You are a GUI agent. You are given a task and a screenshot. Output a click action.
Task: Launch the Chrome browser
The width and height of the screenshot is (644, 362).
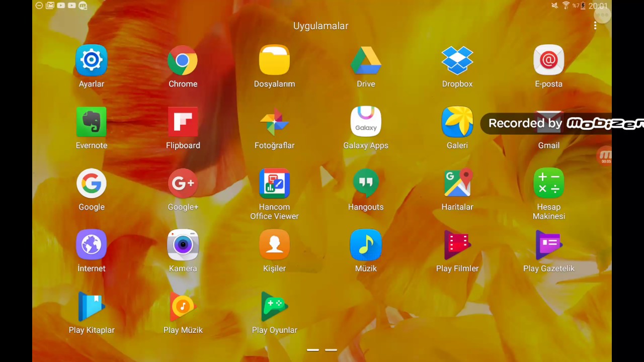coord(183,60)
